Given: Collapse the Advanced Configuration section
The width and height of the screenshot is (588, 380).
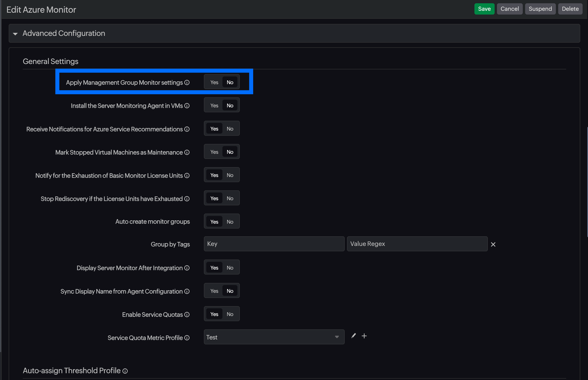Looking at the screenshot, I should 15,34.
